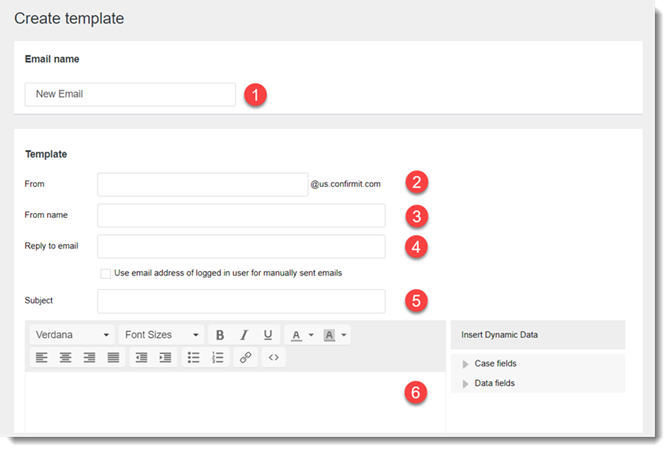Screen dimensions: 670x452
Task: Click the Email name input field
Action: (130, 94)
